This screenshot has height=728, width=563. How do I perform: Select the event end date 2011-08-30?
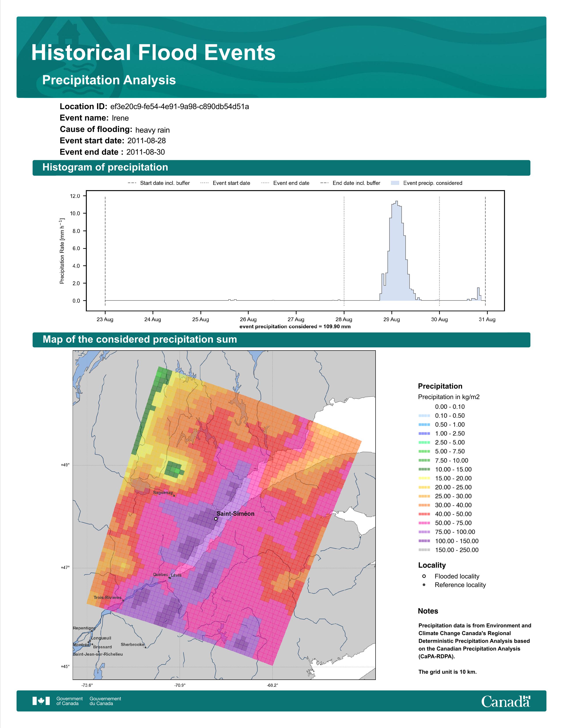click(x=145, y=152)
